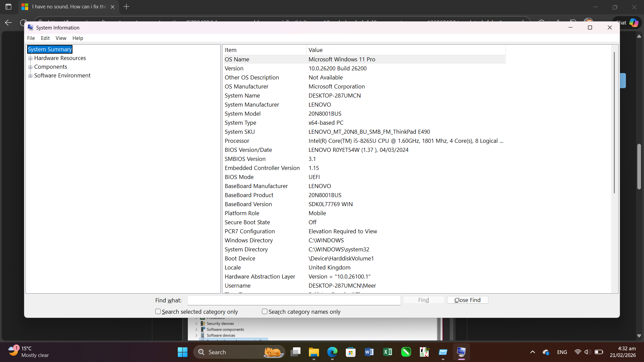Expand Software Environment tree node
This screenshot has width=644, height=362.
point(31,76)
